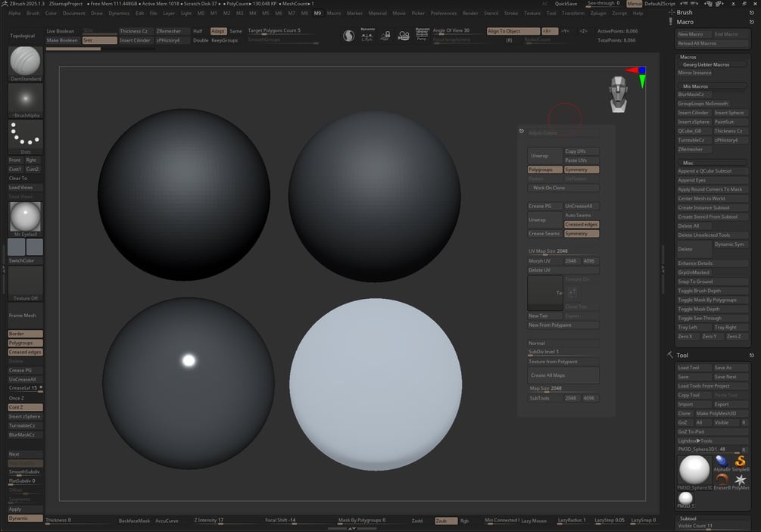Viewport: 761px width, 532px height.
Task: Click the refresh icon in floating UV panel
Action: [x=522, y=131]
